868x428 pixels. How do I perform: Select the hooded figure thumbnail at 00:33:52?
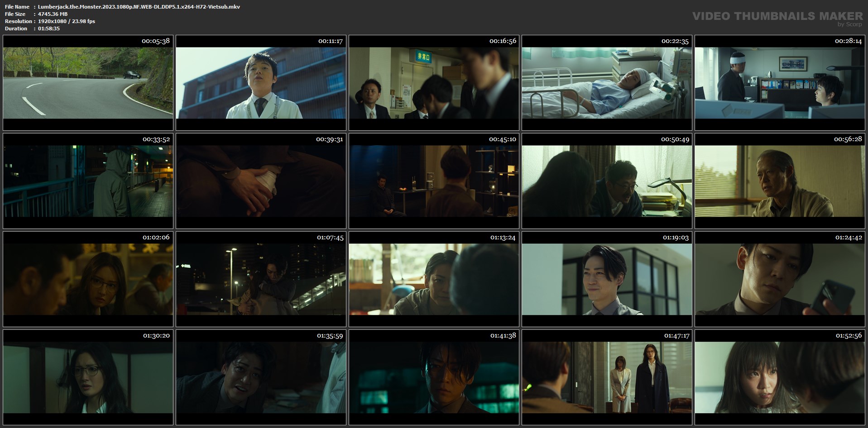pyautogui.click(x=88, y=181)
